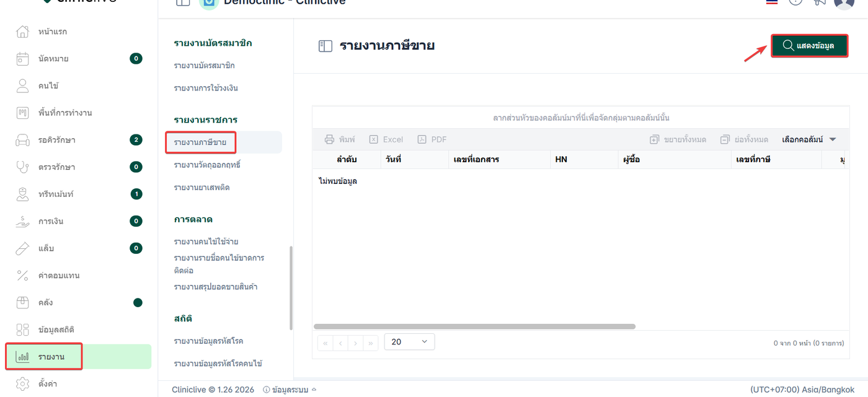The width and height of the screenshot is (868, 397).
Task: Click ขยายทั้งหมด to expand all groups
Action: 678,139
